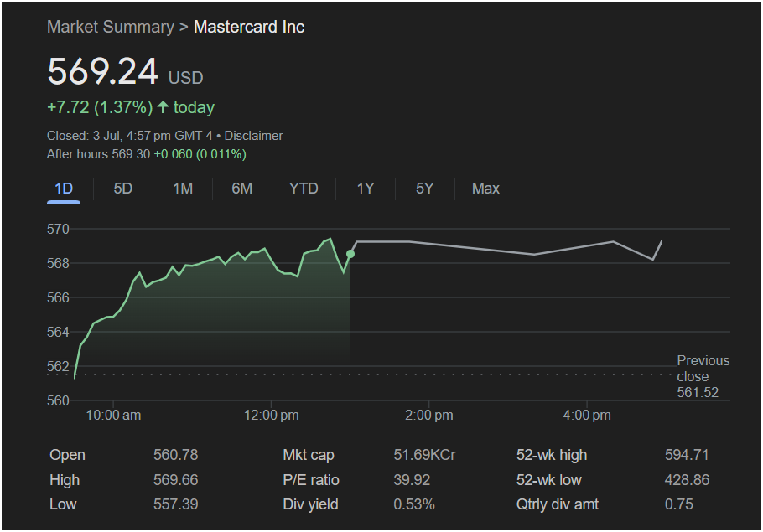Click the 52-wk high value 594.71
This screenshot has width=763, height=532.
(x=687, y=455)
